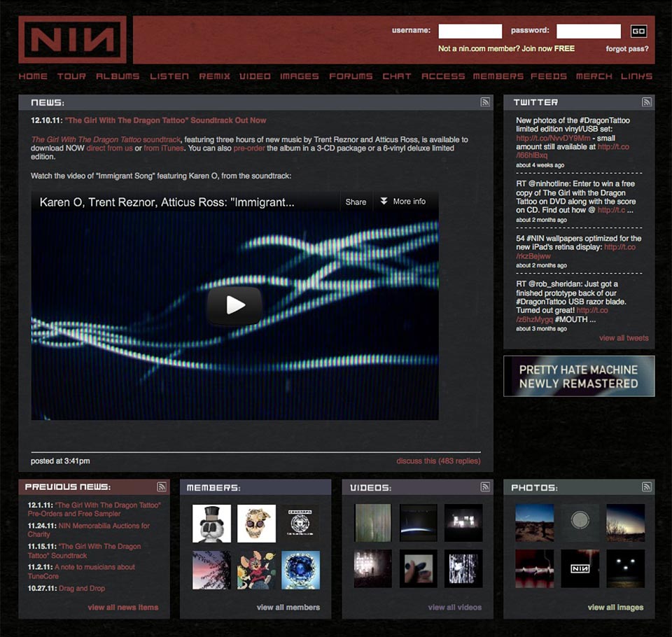Open the REMIX menu item
Viewport: 672px width, 637px height.
click(x=215, y=76)
